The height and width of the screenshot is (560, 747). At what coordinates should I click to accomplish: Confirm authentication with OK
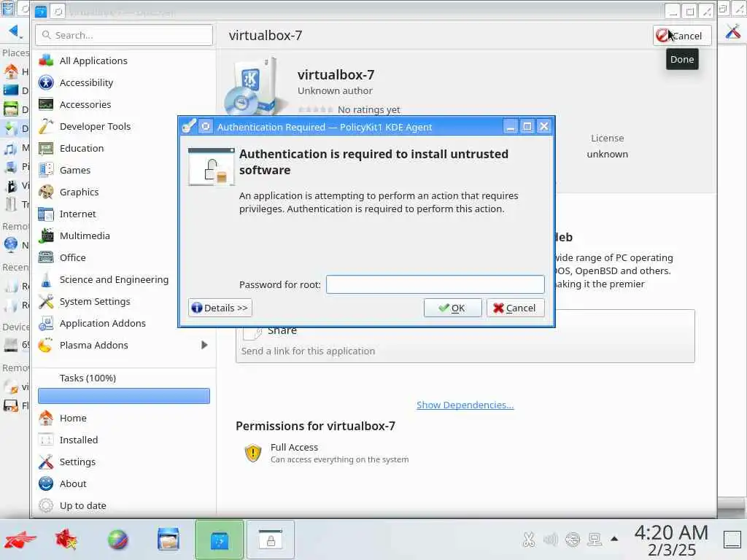point(452,308)
